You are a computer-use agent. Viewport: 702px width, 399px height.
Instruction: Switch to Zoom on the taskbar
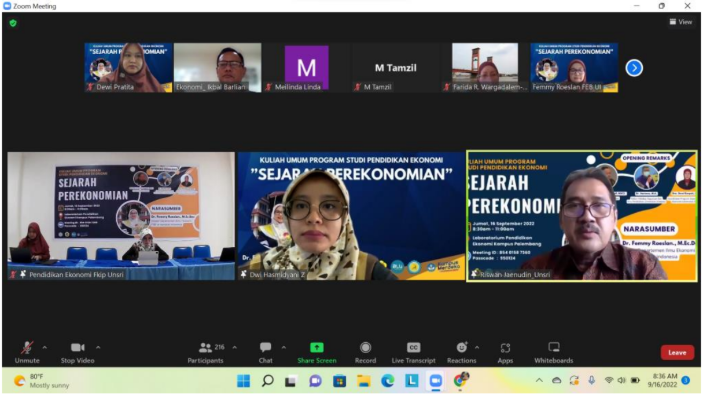click(x=436, y=381)
